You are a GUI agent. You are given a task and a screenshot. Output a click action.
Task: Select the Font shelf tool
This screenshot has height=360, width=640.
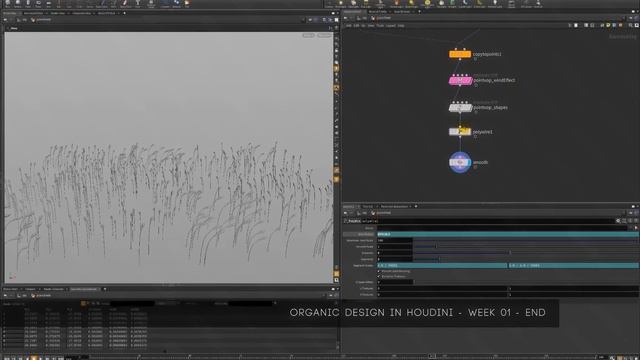click(x=138, y=4)
